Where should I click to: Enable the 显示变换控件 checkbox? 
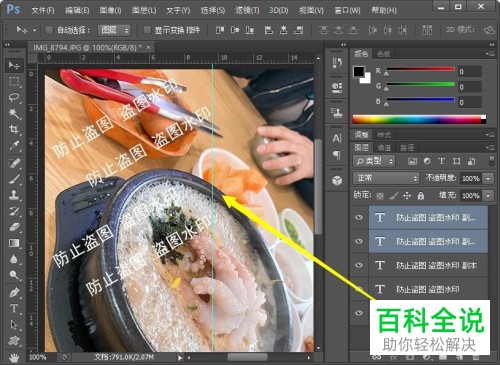[147, 30]
